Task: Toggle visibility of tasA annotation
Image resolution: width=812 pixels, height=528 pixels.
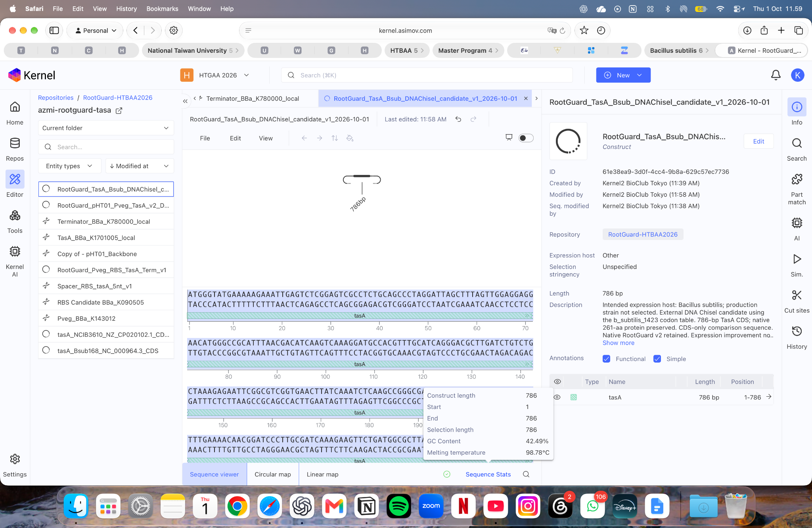Action: pos(557,397)
